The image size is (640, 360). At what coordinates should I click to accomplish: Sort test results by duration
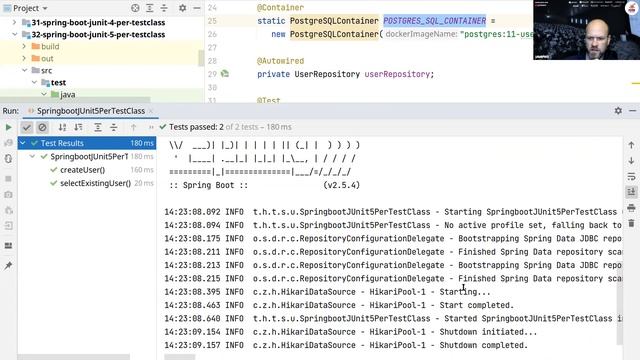point(78,127)
